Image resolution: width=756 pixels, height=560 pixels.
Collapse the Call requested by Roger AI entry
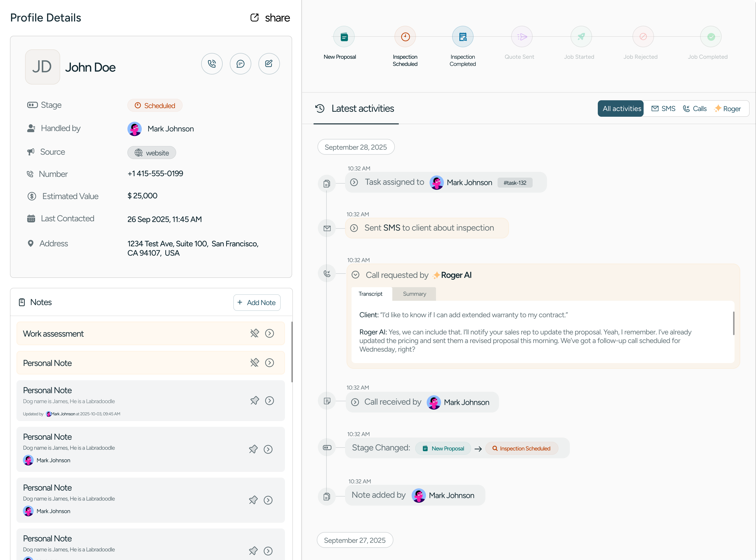356,275
